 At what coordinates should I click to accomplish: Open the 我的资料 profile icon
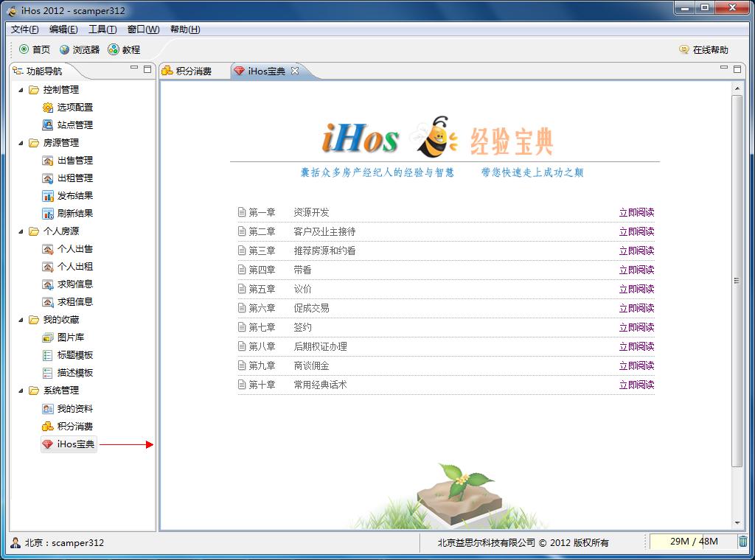coord(48,409)
